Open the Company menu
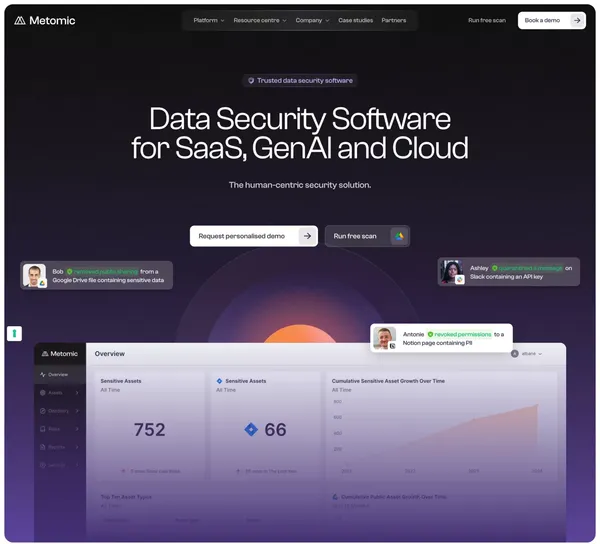This screenshot has height=544, width=600. [312, 20]
